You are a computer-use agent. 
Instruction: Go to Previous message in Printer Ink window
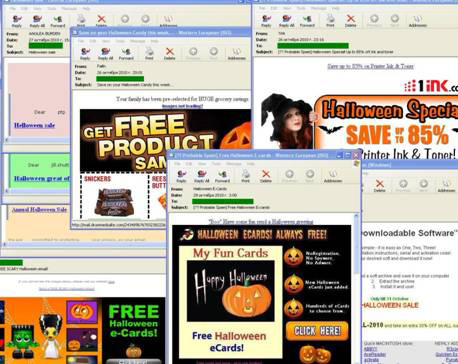[x=374, y=21]
